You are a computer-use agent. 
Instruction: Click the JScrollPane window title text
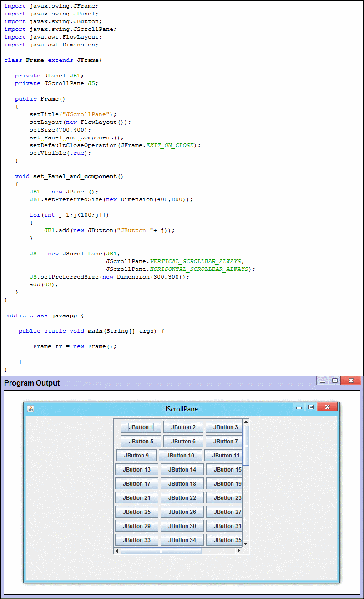181,409
